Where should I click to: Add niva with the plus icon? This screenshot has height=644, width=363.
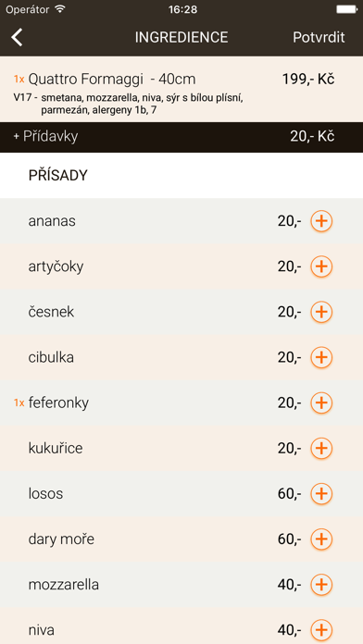click(x=321, y=629)
